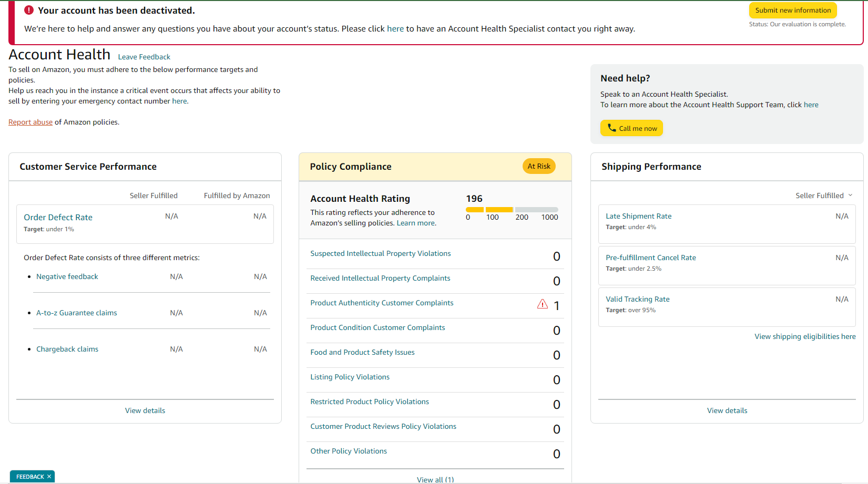The height and width of the screenshot is (484, 868).
Task: Open A-to-z Guarantee claims link
Action: click(x=77, y=313)
